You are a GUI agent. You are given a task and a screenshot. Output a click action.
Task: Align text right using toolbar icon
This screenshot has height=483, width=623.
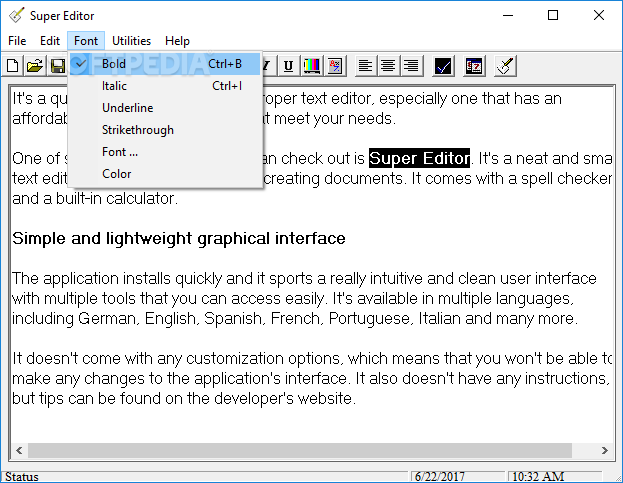[411, 66]
